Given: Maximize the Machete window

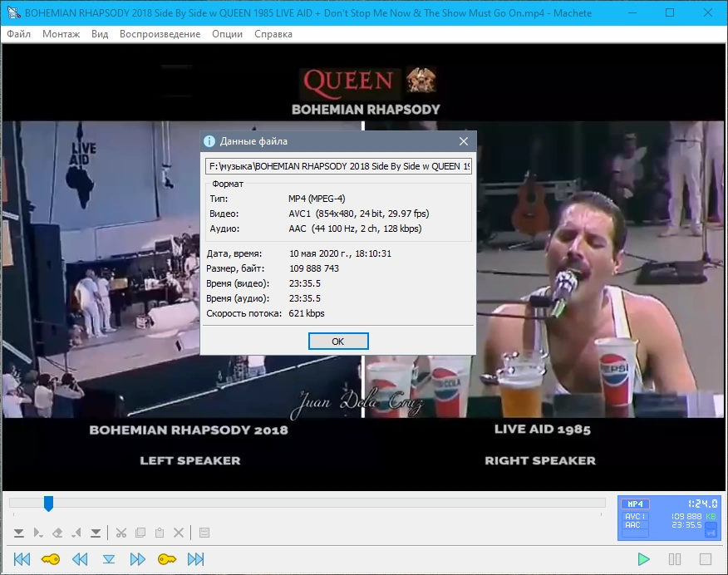Looking at the screenshot, I should 670,12.
